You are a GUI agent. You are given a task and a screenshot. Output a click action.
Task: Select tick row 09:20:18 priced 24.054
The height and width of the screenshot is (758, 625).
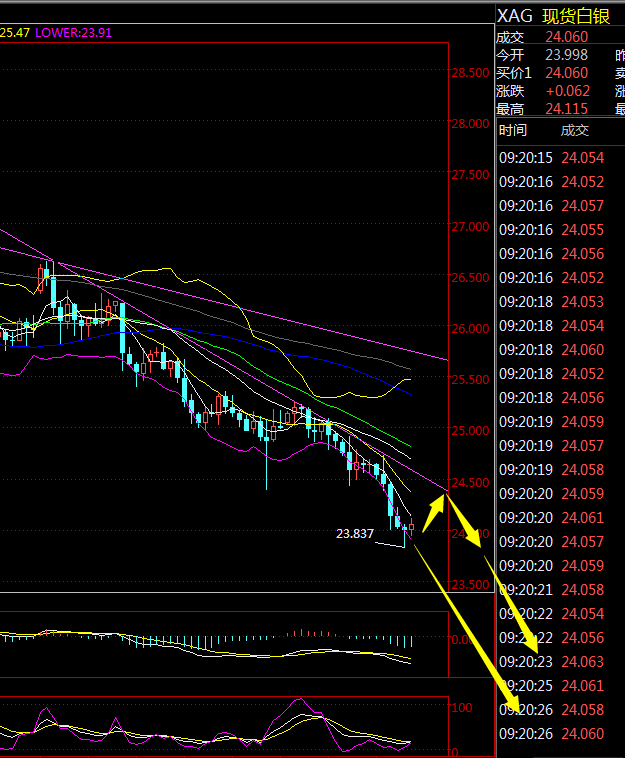click(552, 326)
